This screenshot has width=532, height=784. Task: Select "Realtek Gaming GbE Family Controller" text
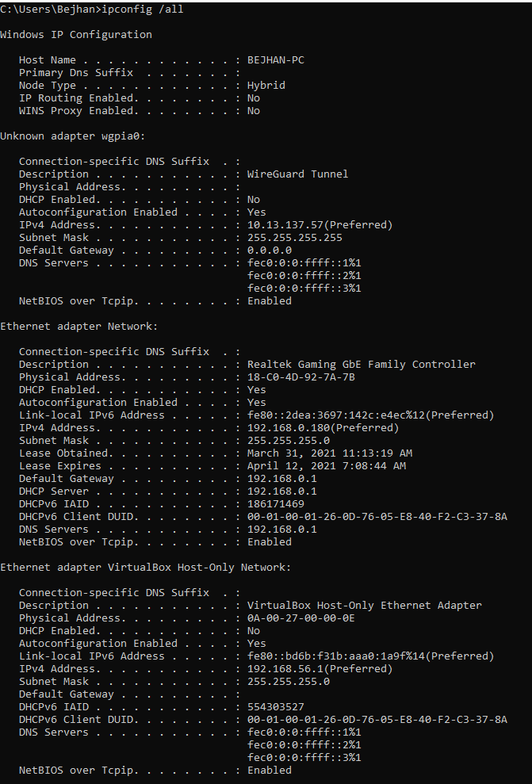362,365
